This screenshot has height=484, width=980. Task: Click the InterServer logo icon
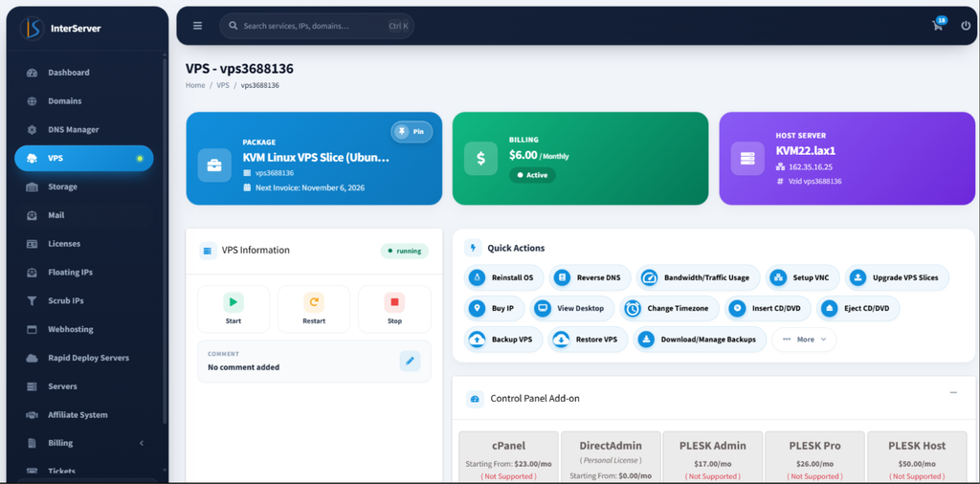pos(32,28)
